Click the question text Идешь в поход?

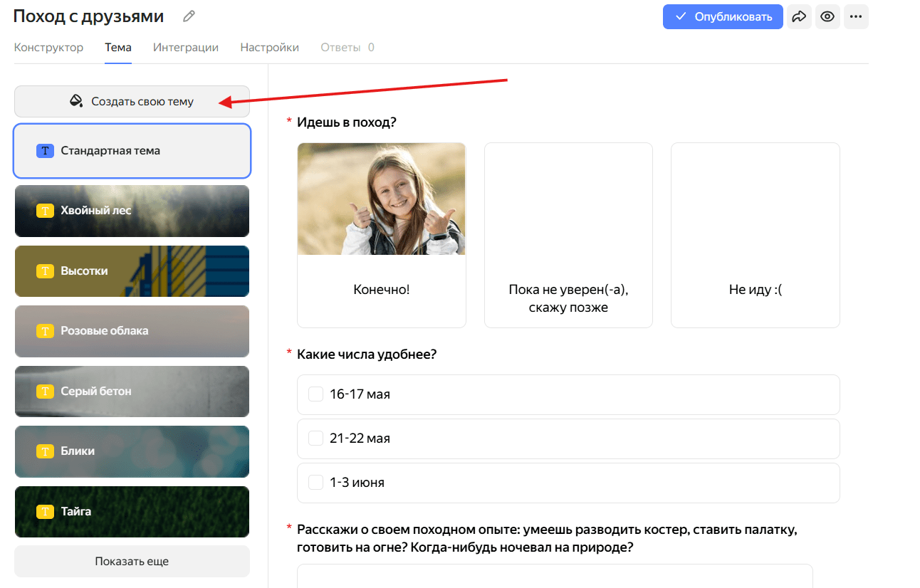pyautogui.click(x=346, y=122)
